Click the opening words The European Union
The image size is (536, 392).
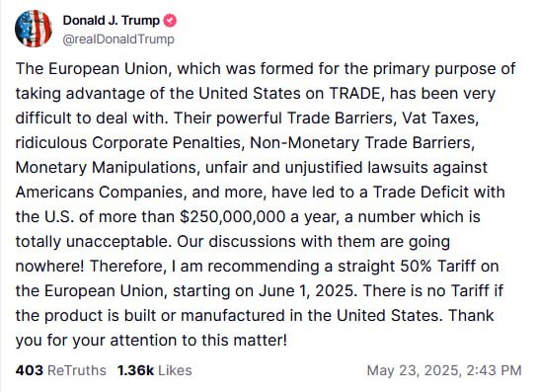click(93, 69)
